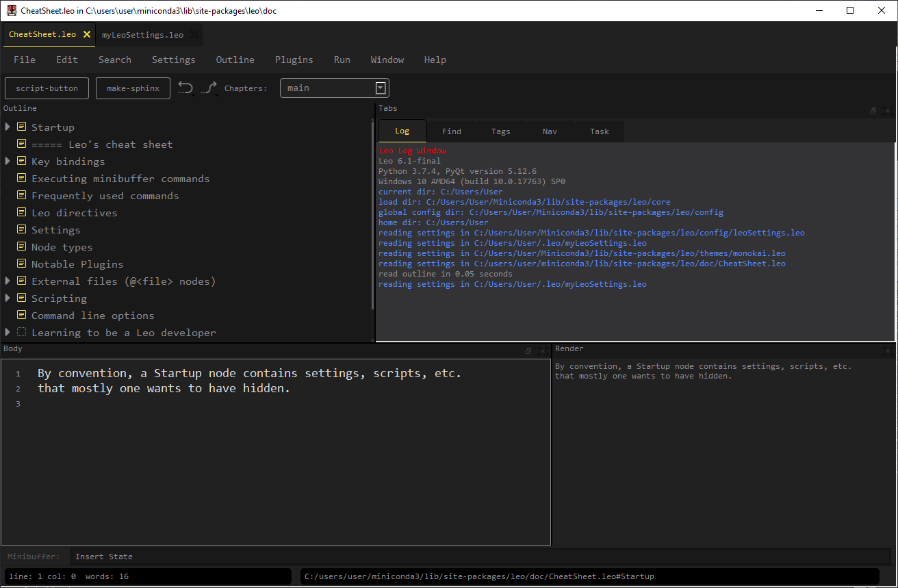Expand the Key bindings node
Image resolution: width=898 pixels, height=588 pixels.
(x=7, y=162)
